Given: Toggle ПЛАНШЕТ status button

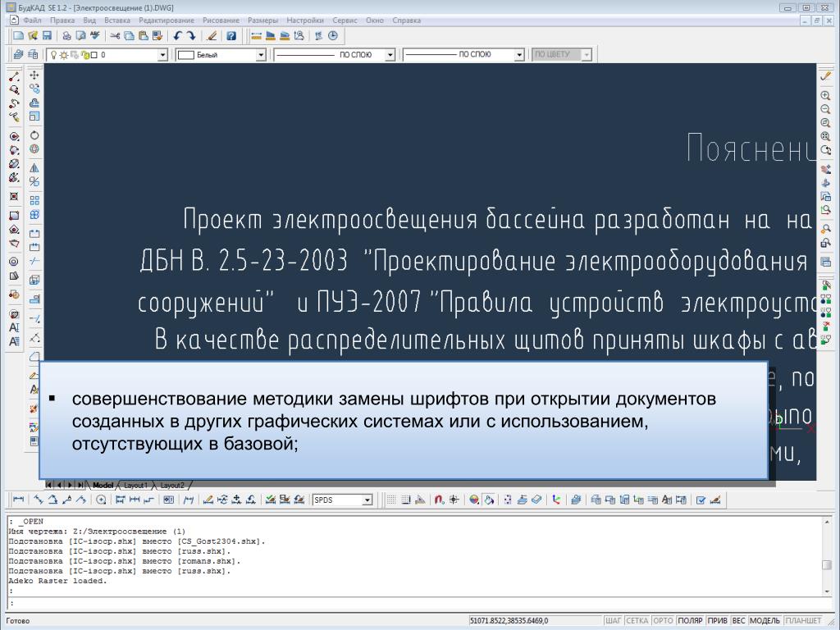Looking at the screenshot, I should 804,620.
